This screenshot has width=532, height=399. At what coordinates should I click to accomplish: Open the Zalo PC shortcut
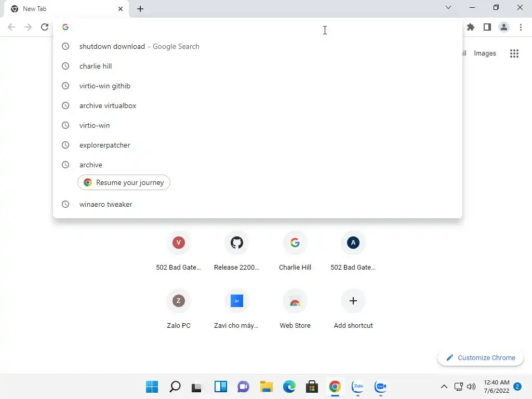pos(179,310)
